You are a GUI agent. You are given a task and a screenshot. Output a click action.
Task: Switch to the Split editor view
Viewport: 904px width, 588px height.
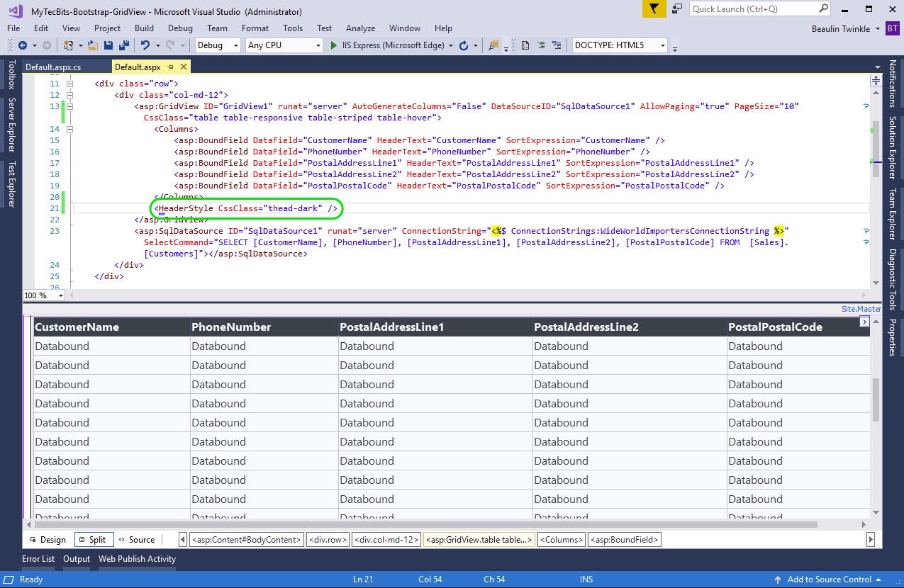(93, 539)
